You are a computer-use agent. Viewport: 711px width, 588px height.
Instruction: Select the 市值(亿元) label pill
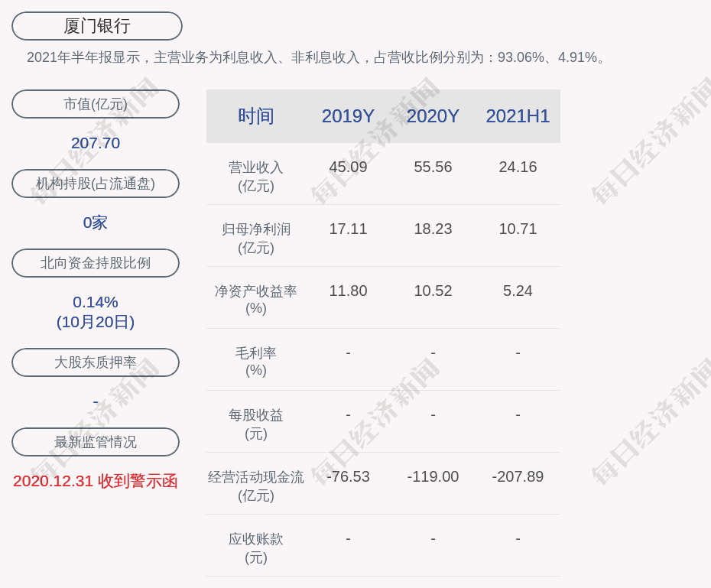pyautogui.click(x=96, y=104)
